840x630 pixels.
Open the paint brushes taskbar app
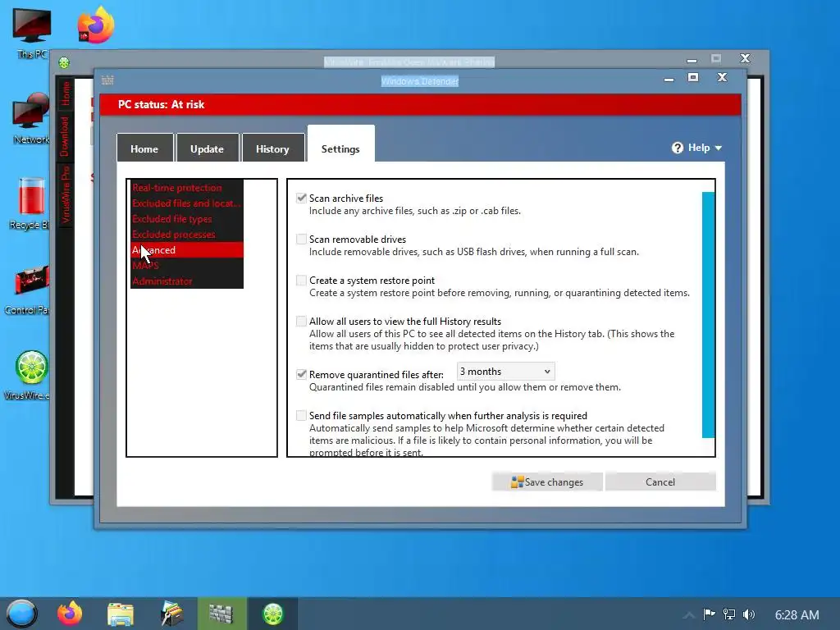point(171,614)
